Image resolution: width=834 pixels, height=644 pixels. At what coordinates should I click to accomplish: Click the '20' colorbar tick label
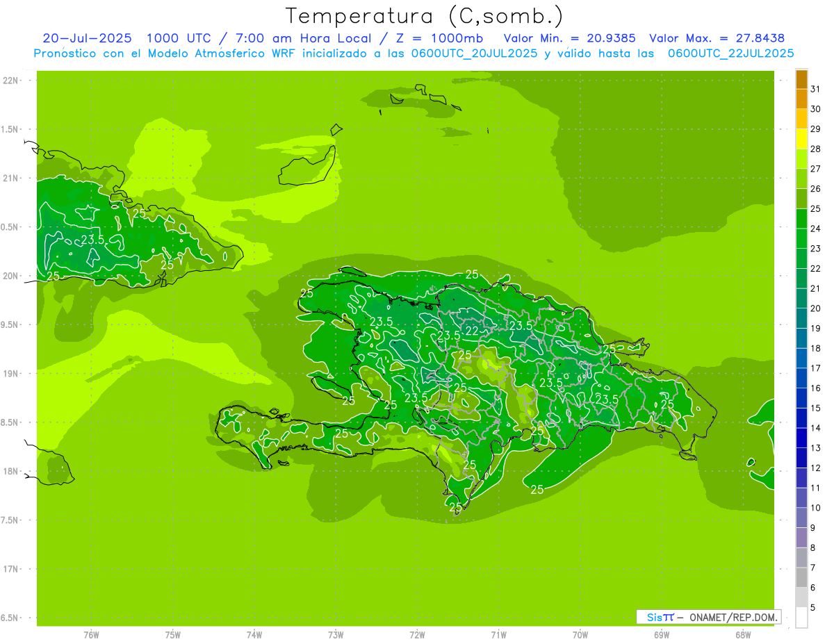[815, 308]
